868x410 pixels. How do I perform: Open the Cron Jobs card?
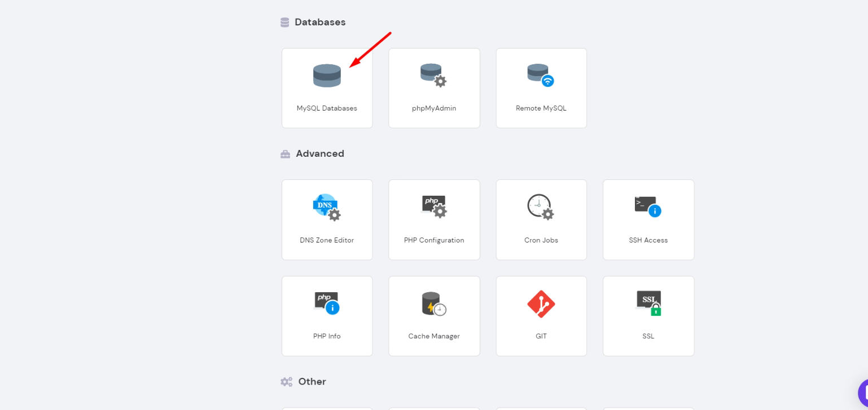coord(541,220)
